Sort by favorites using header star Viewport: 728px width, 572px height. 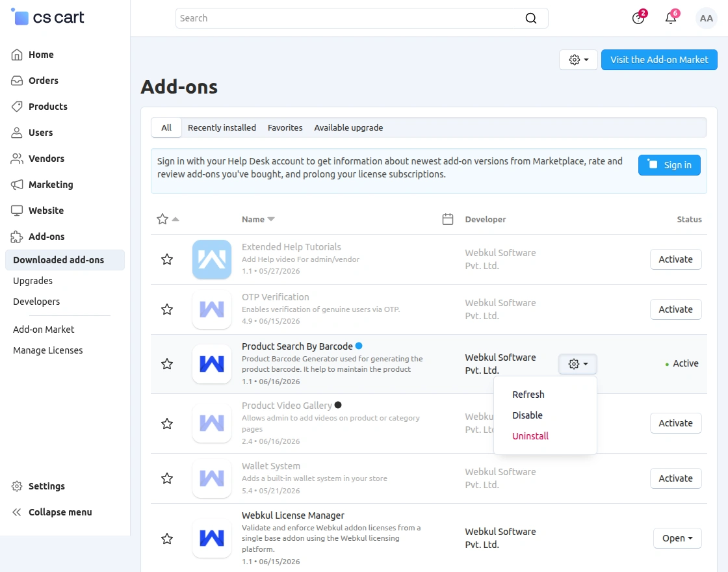pos(162,218)
